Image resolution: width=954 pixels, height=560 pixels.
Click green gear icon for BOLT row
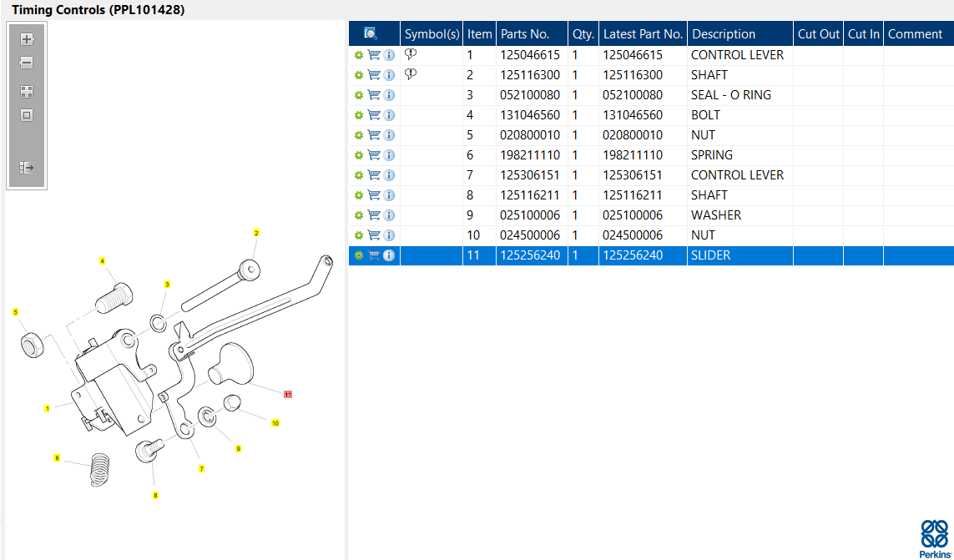(359, 115)
